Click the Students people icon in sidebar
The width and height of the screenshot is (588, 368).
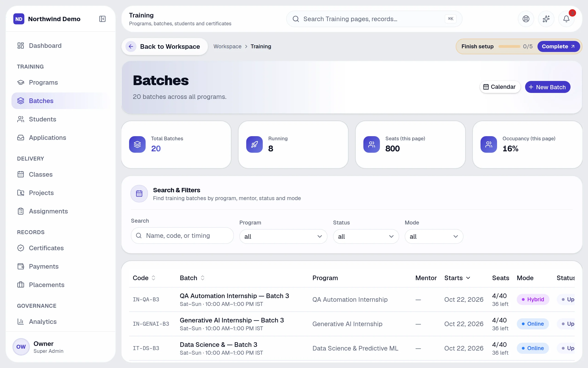[21, 119]
